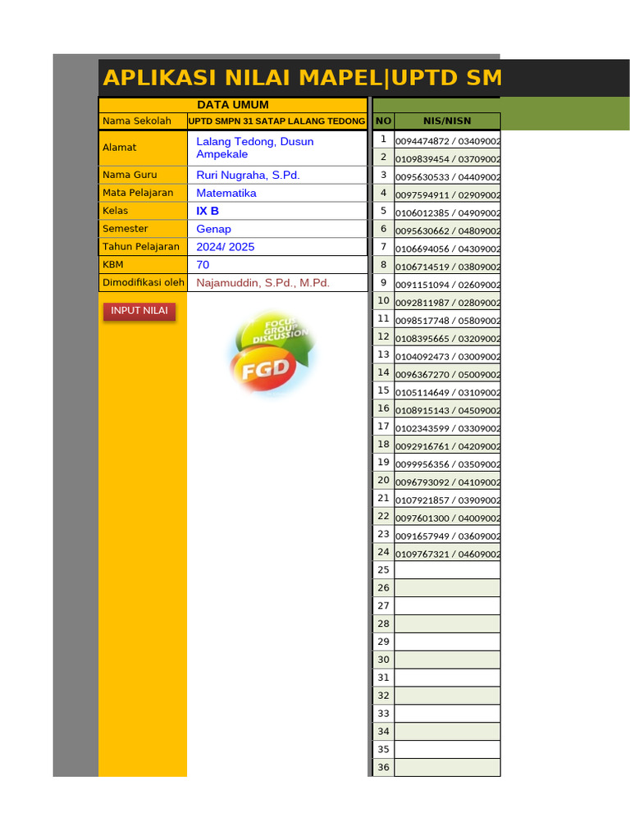
Task: Click the Kelas value IX B
Action: (x=277, y=211)
